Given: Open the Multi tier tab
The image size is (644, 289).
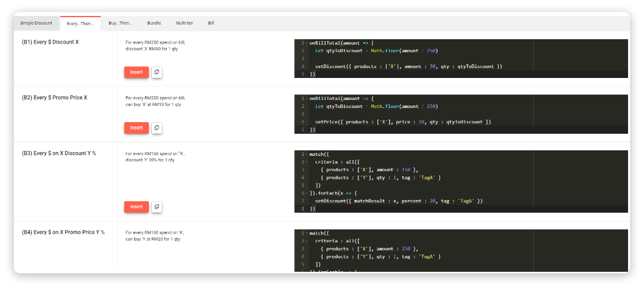Looking at the screenshot, I should (x=185, y=23).
